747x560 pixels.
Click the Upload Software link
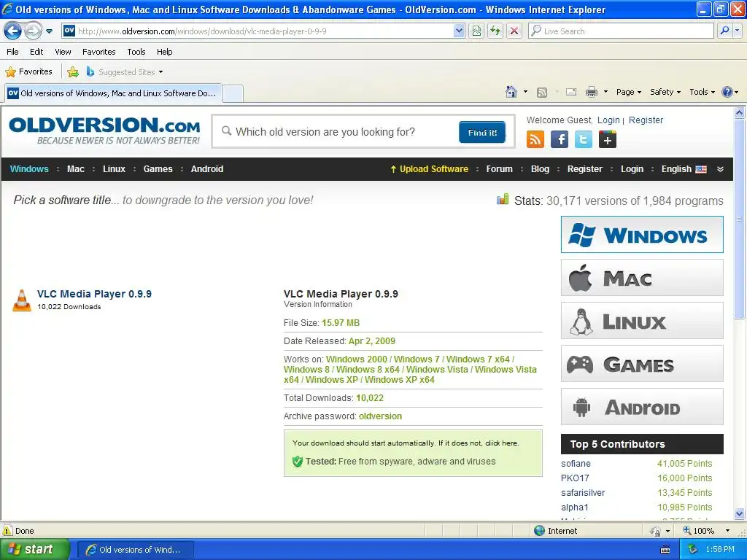(429, 169)
